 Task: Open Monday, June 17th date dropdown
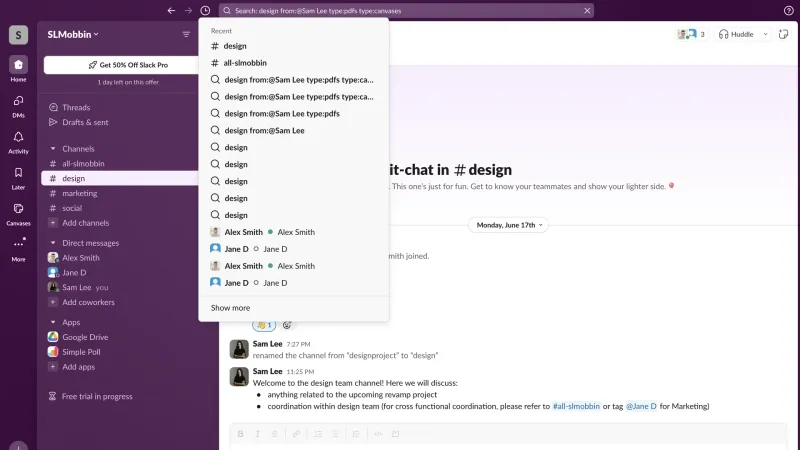(508, 225)
